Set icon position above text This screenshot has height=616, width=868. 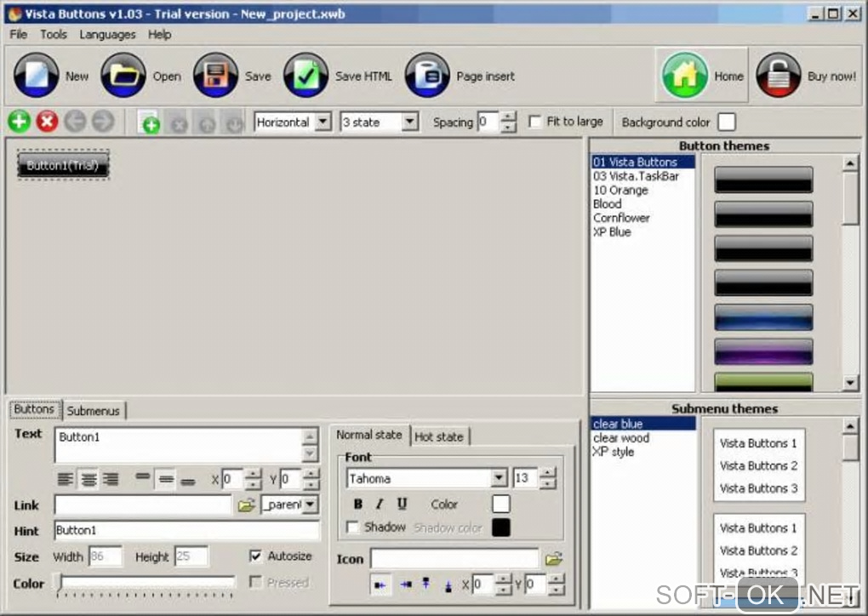(425, 585)
